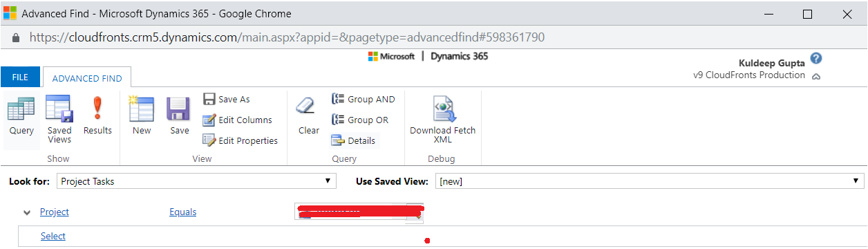Open the Look for Project Tasks dropdown
868x249 pixels.
(196, 181)
